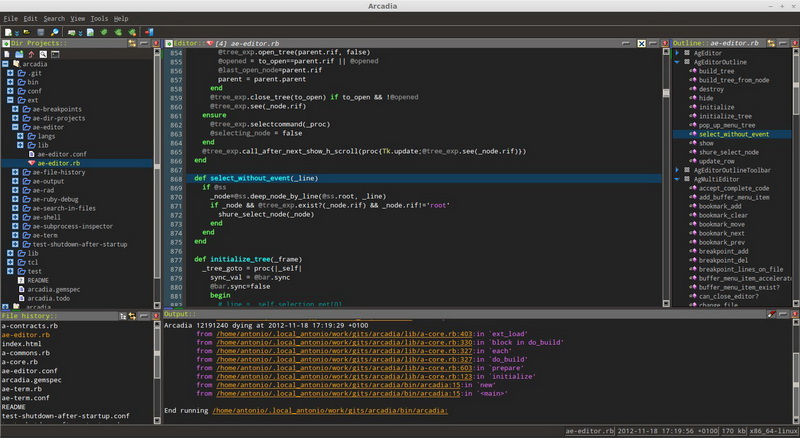The height and width of the screenshot is (438, 800).
Task: Click the Quit exit-door toolbar icon
Action: (x=149, y=32)
